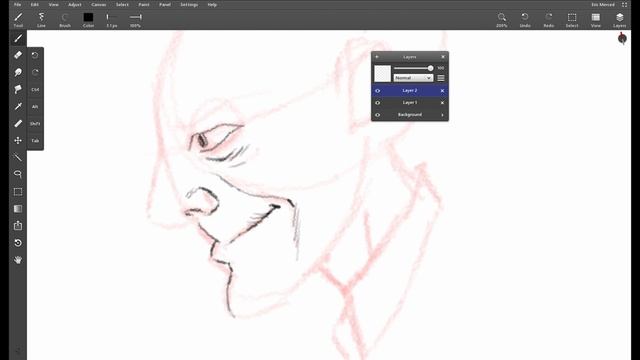The height and width of the screenshot is (360, 640).
Task: Open the Canvas menu
Action: 98,4
